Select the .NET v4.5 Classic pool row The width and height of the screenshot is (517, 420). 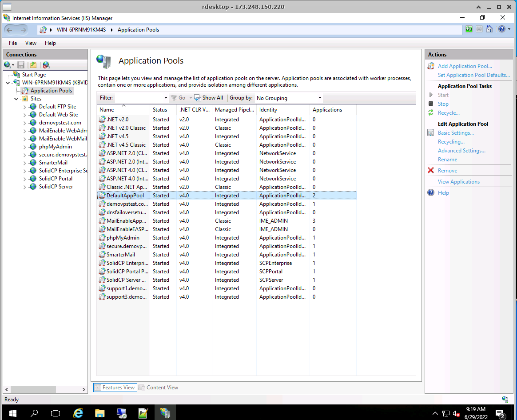click(227, 145)
